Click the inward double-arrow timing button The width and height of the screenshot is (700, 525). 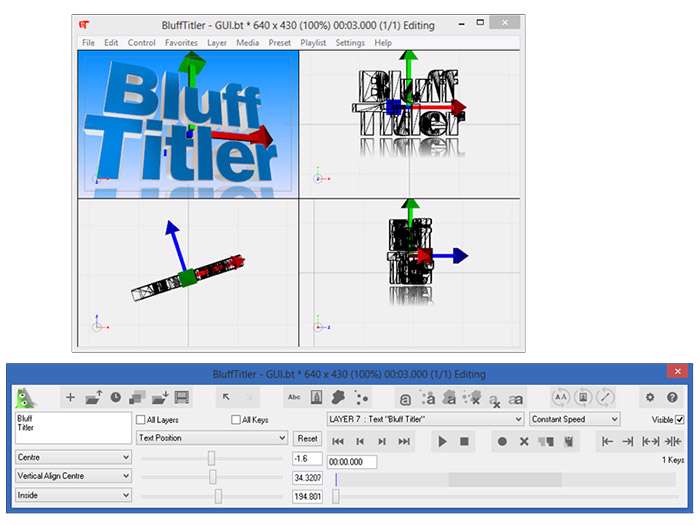[673, 442]
